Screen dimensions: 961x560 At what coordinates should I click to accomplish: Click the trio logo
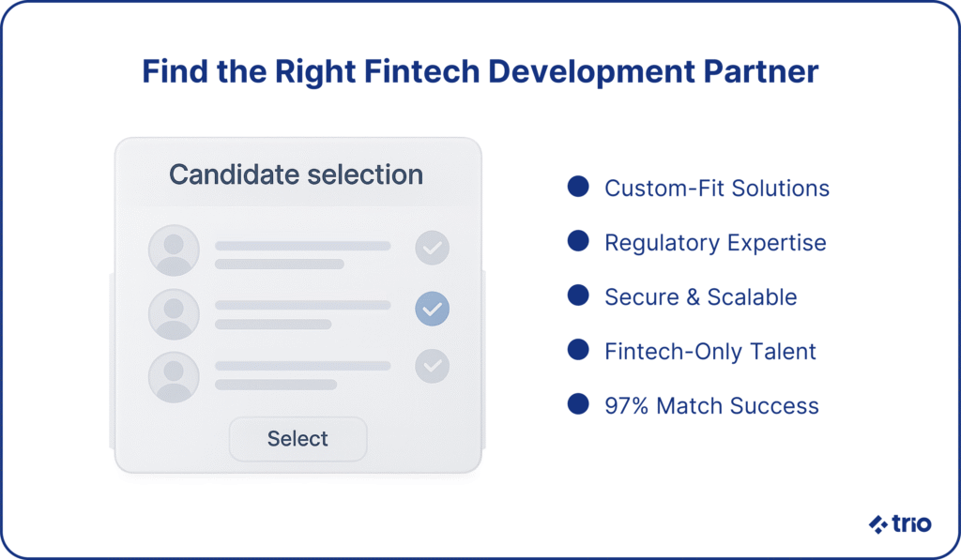tap(900, 523)
